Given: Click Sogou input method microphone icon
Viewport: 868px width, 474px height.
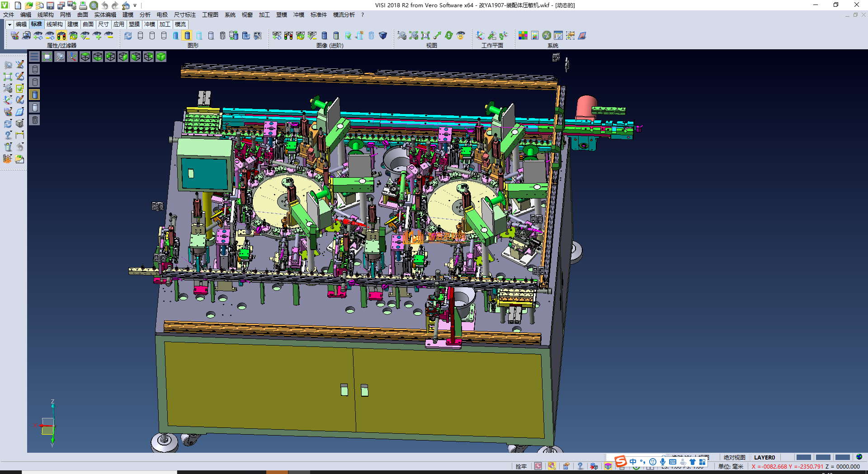Looking at the screenshot, I should [x=662, y=462].
